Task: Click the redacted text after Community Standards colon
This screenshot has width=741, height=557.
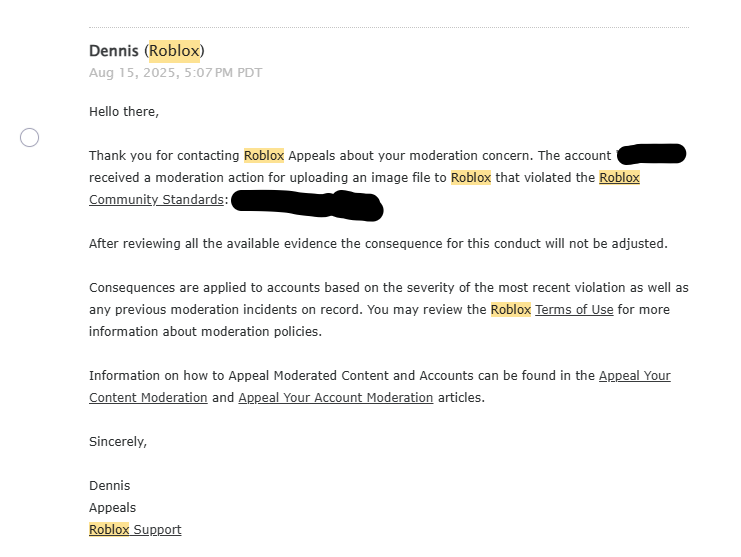Action: coord(307,205)
